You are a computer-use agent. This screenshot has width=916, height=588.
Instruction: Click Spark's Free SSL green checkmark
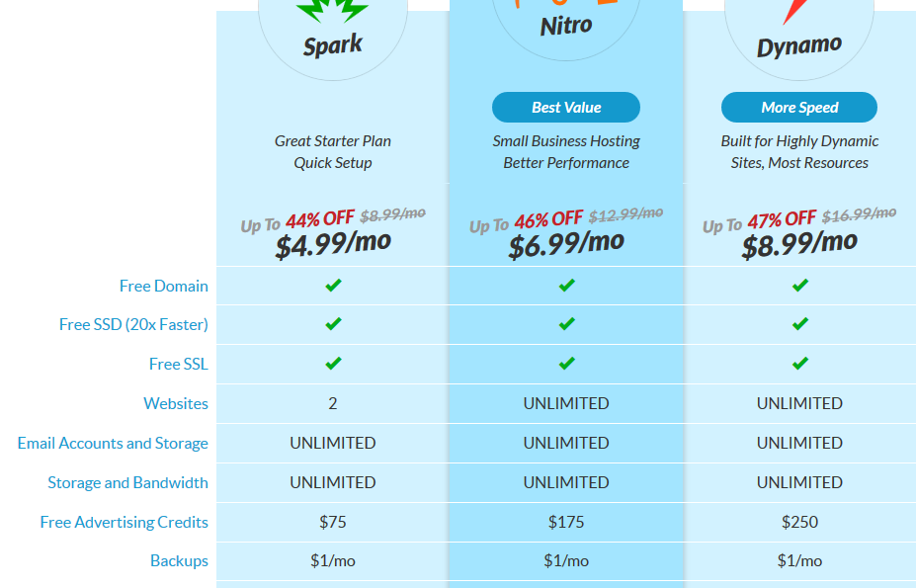coord(333,364)
